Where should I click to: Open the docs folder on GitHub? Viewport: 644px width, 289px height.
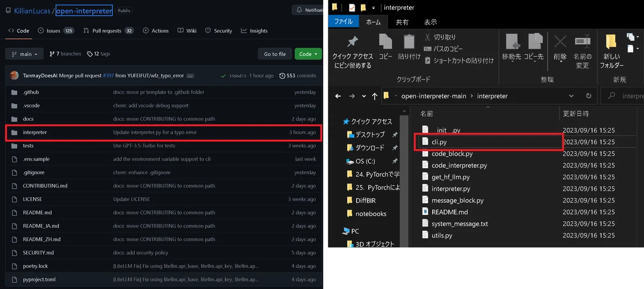pos(28,119)
